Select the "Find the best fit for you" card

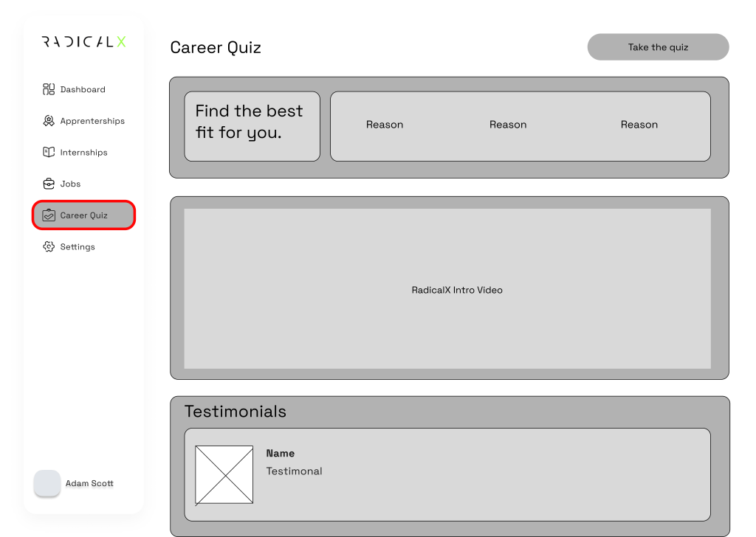coord(252,126)
